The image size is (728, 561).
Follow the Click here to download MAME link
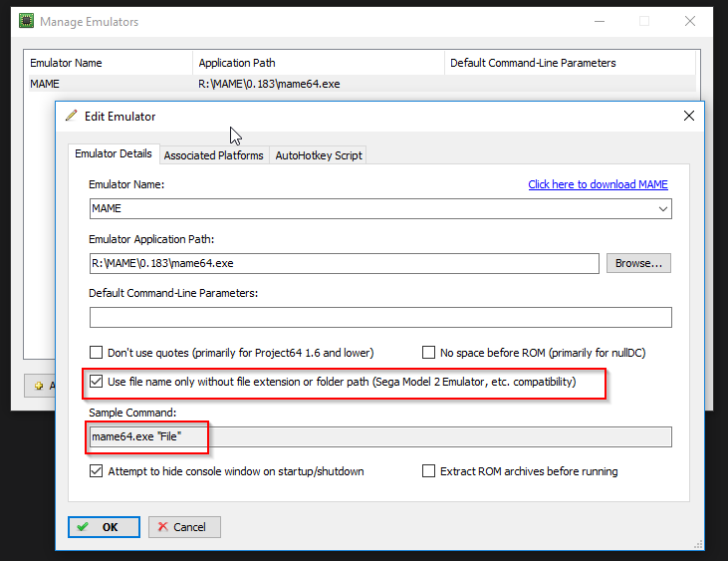coord(598,184)
